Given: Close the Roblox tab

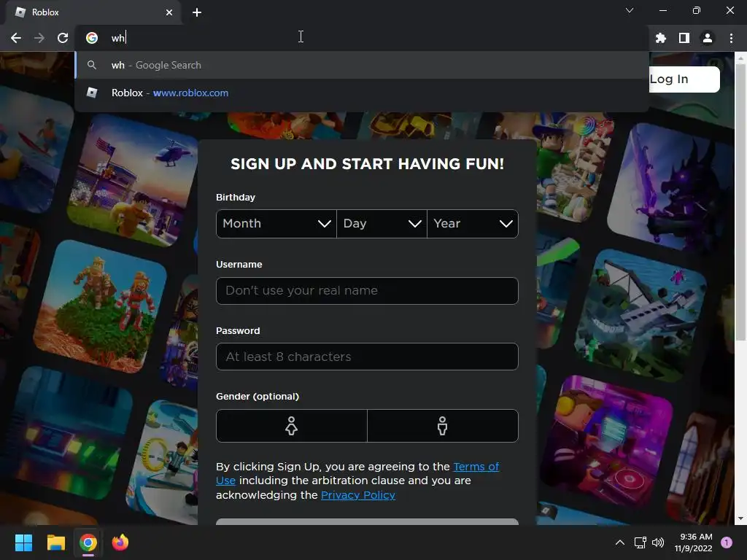Looking at the screenshot, I should pyautogui.click(x=169, y=12).
